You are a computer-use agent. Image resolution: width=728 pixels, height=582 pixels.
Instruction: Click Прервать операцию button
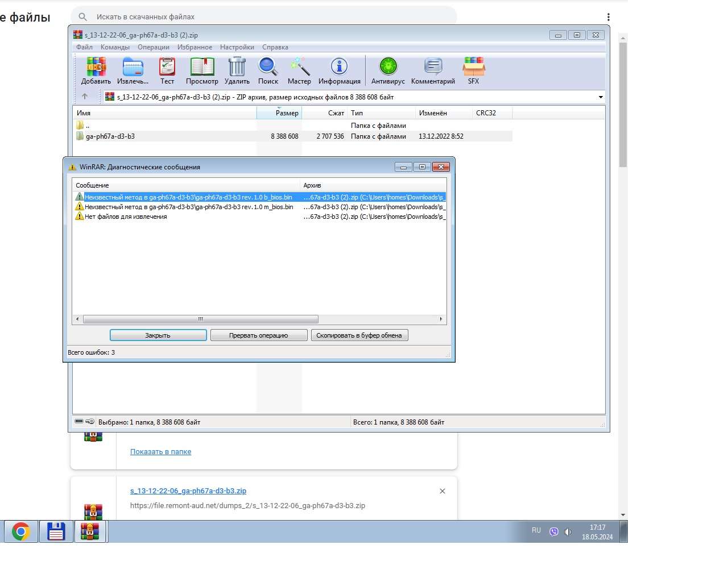[259, 335]
